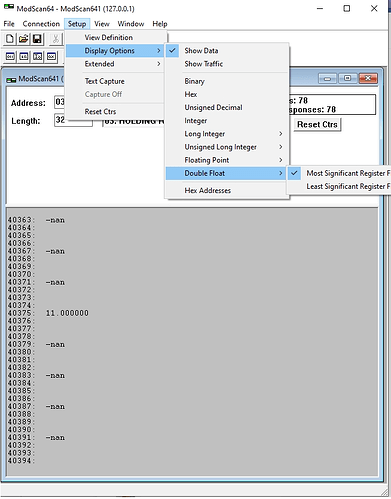Screen dimensions: 391x499
Task: Click first display-format icon in second toolbar
Action: click(10, 57)
